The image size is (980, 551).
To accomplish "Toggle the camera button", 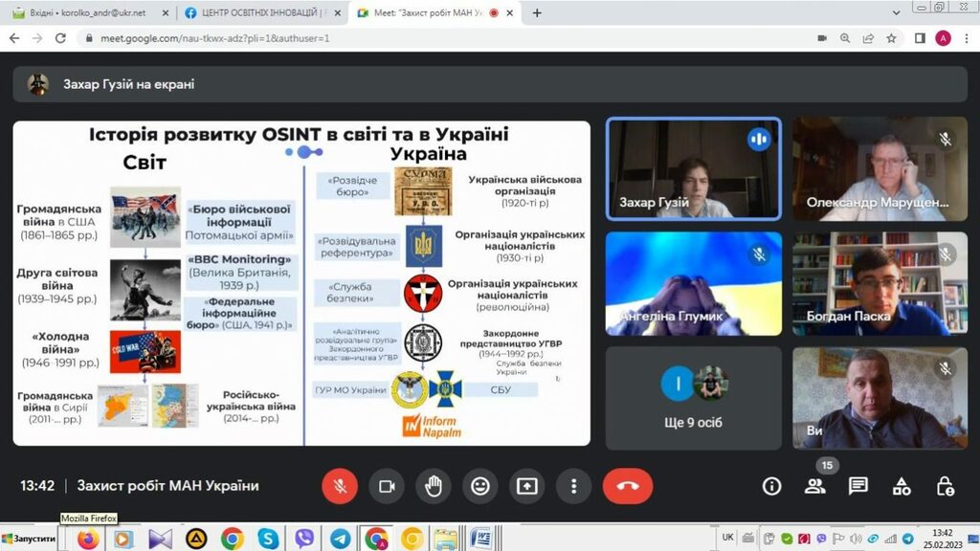I will coord(387,486).
